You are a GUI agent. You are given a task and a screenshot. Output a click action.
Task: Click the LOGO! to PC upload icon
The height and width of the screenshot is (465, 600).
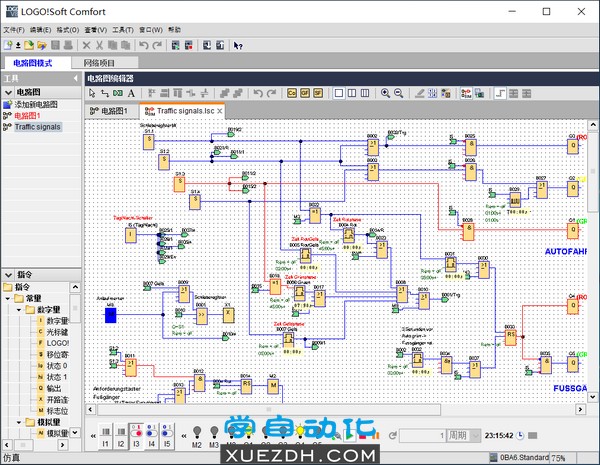pos(220,45)
